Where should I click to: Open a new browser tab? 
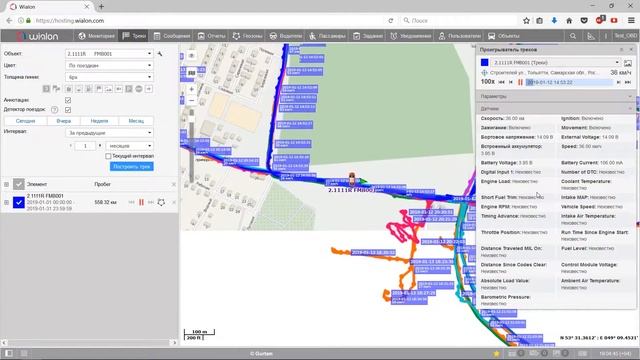click(101, 7)
